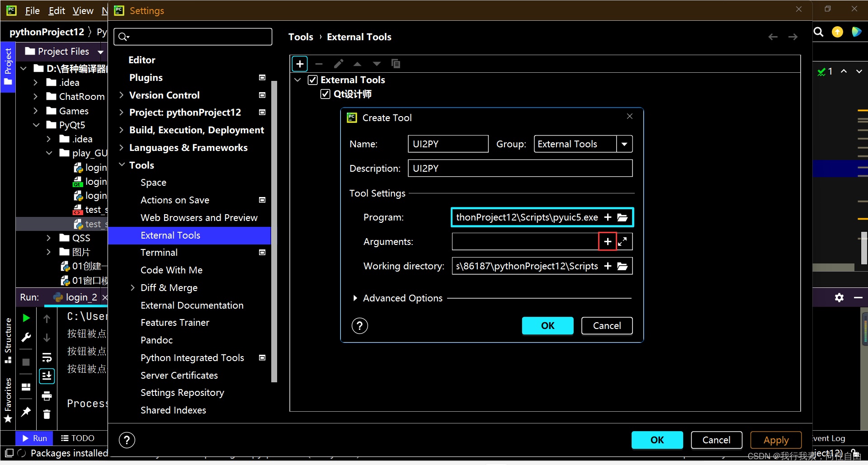
Task: Insert a macro into the Arguments field
Action: [x=607, y=241]
